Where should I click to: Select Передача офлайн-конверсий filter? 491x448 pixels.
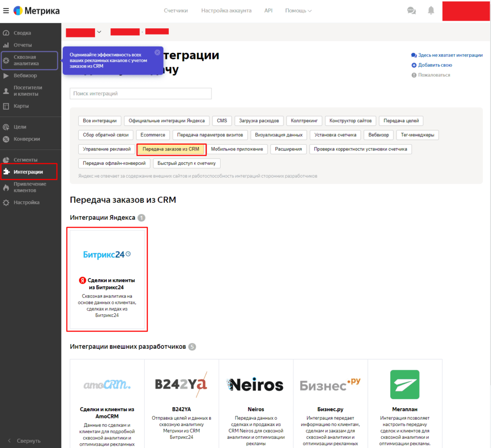(114, 163)
